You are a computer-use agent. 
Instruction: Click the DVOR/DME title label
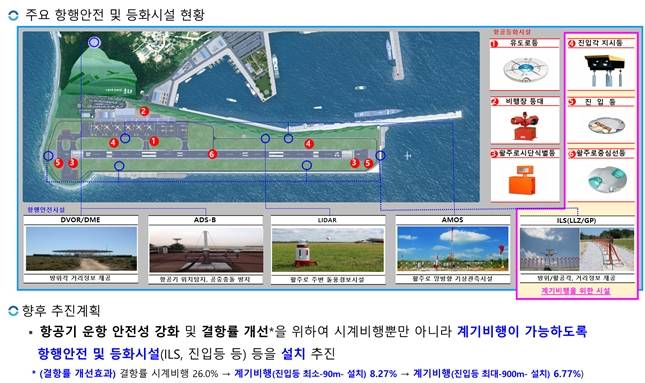point(80,220)
